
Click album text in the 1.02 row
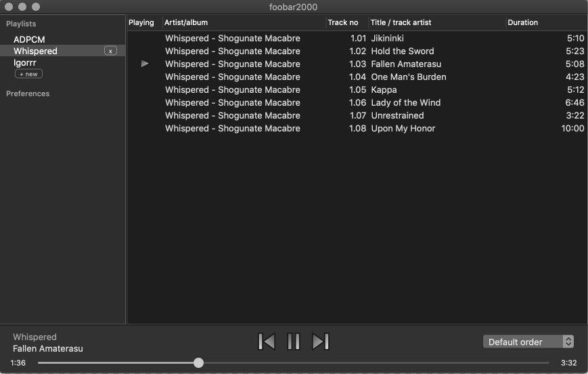pyautogui.click(x=233, y=51)
